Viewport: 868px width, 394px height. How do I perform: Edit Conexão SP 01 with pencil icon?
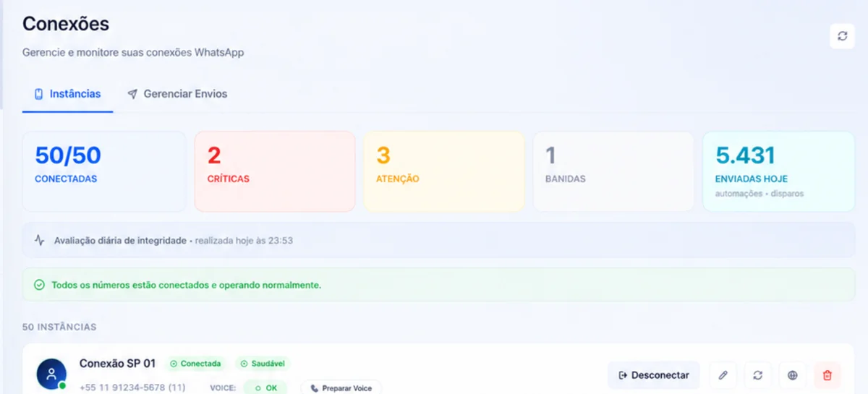(x=723, y=375)
